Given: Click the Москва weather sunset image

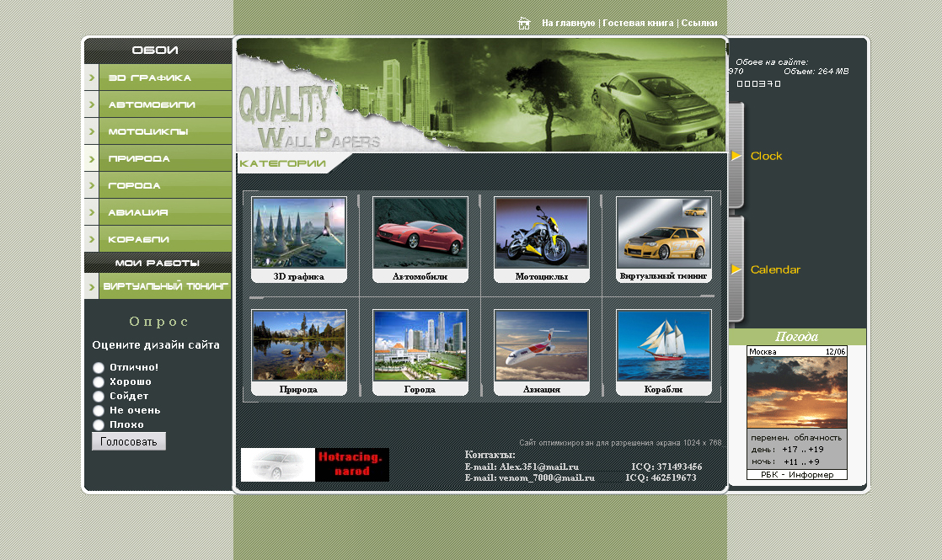Looking at the screenshot, I should tap(796, 392).
